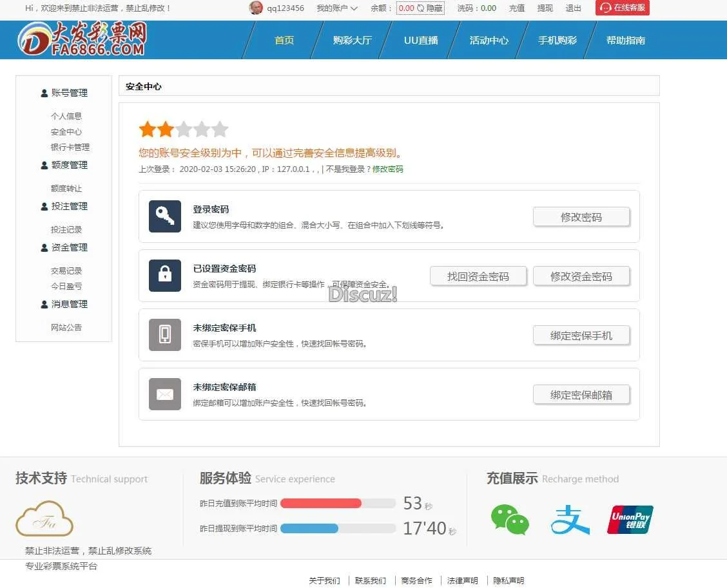
Task: Collapse the 账号管理 sidebar section
Action: [64, 93]
